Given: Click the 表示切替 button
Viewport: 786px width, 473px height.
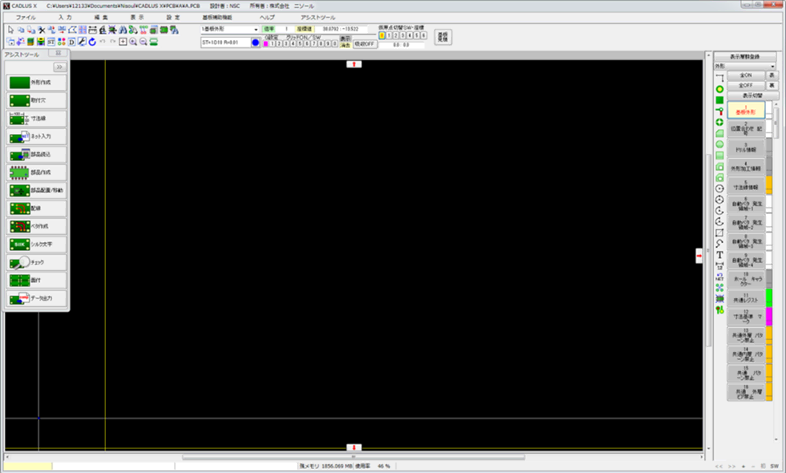Looking at the screenshot, I should (x=753, y=95).
